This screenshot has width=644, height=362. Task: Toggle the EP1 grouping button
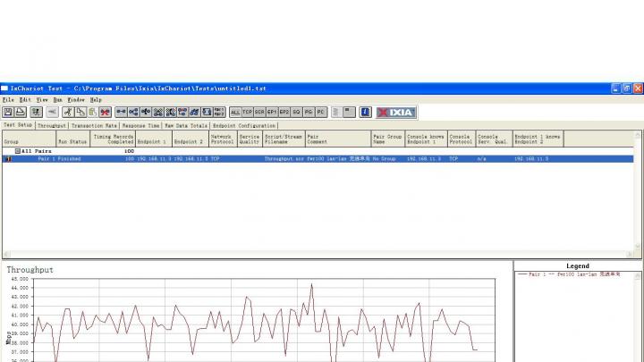[272, 112]
